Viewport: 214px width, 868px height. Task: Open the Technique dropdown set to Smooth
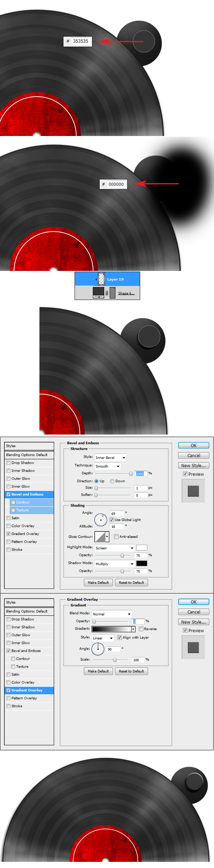click(108, 466)
